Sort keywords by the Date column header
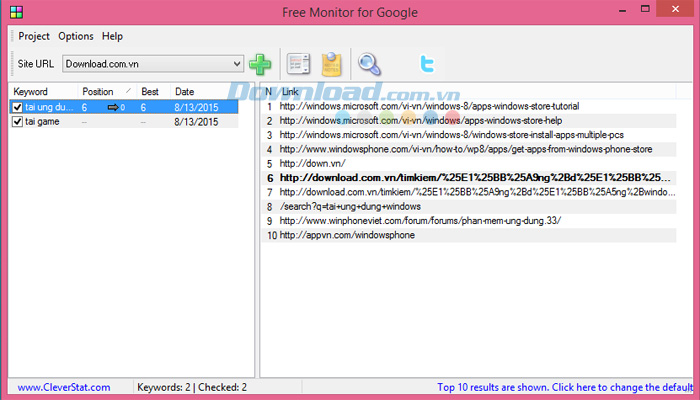Image resolution: width=700 pixels, height=400 pixels. (185, 92)
